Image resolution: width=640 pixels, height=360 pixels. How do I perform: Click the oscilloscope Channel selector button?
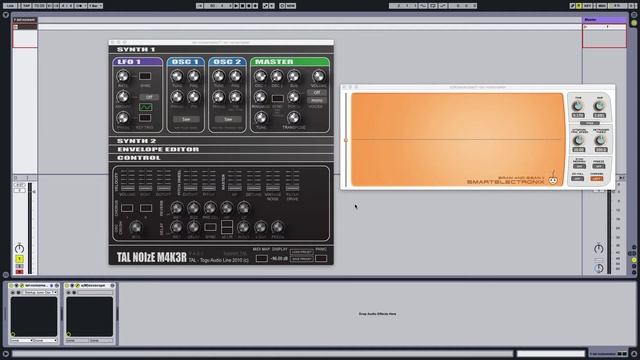597,178
